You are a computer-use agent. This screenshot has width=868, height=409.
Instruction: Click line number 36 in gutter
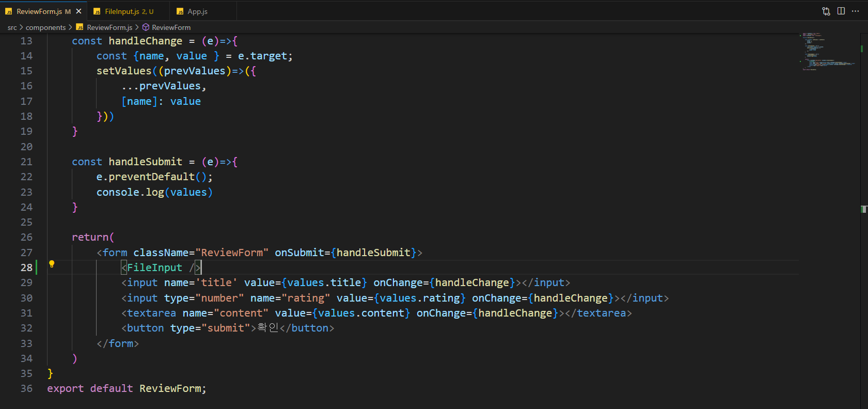[x=26, y=388]
